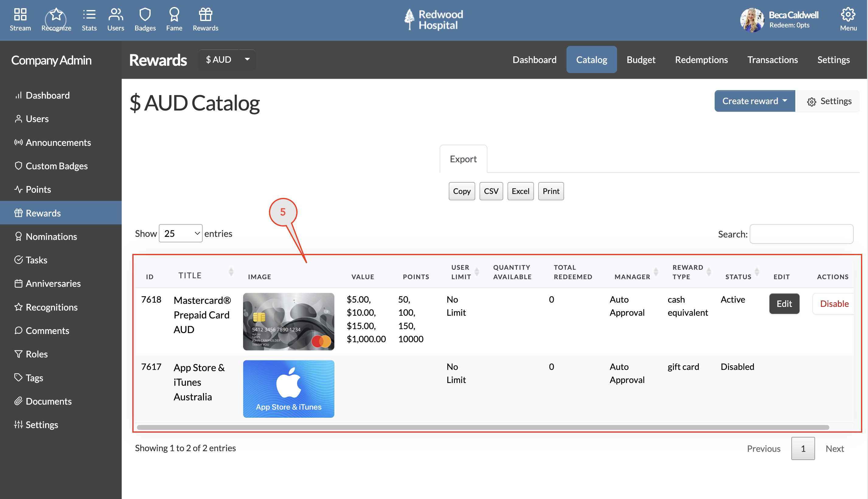This screenshot has height=499, width=868.
Task: Click the Recognize star icon
Action: [56, 19]
